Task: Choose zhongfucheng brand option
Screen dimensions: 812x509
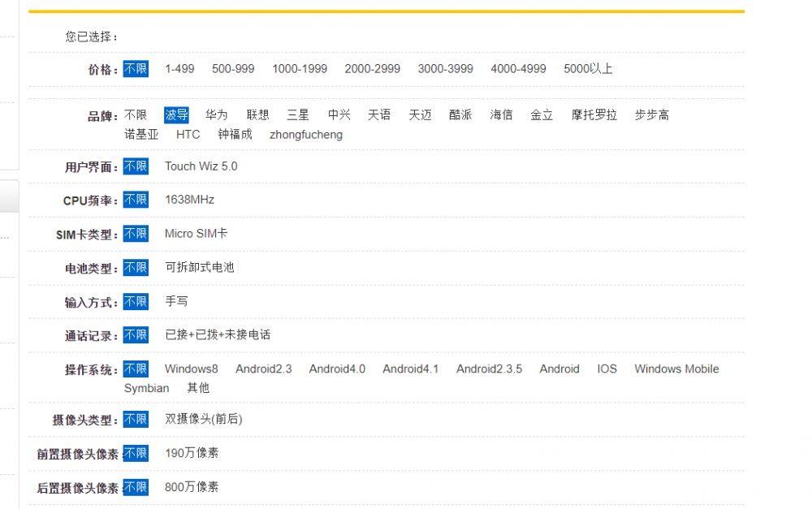Action: [306, 134]
